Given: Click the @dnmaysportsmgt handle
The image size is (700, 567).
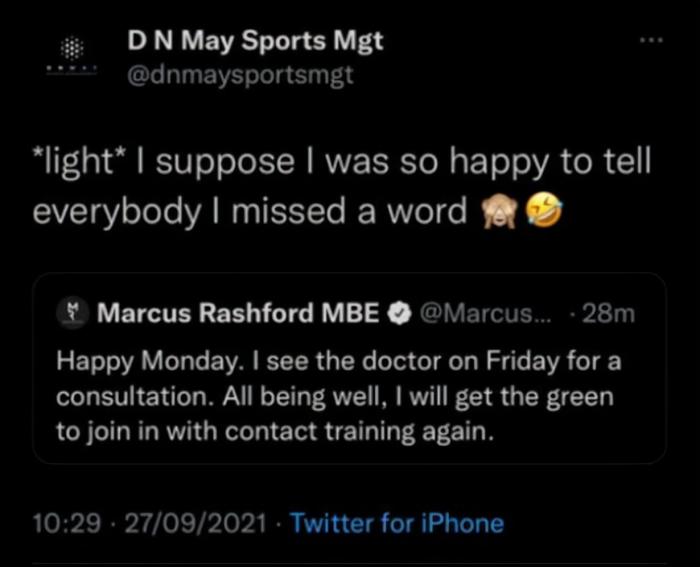Looking at the screenshot, I should pos(240,75).
